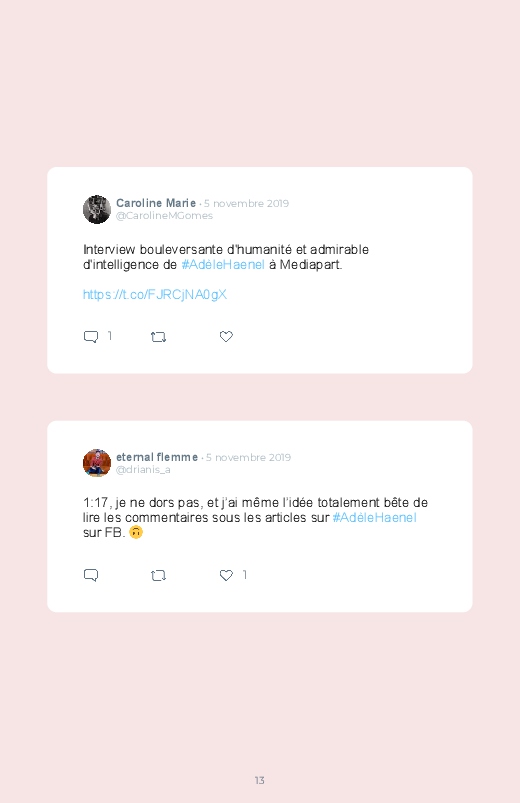Click retweet icon on Caroline Marie's tweet
520x803 pixels.
pos(158,337)
